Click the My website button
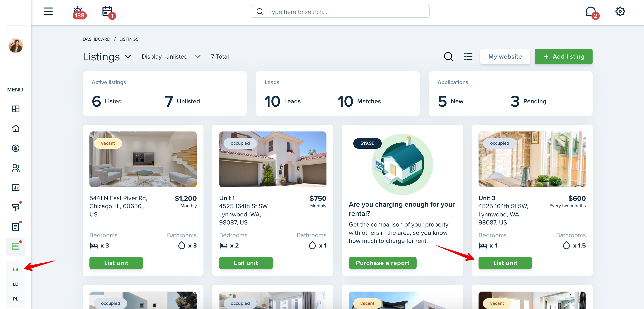 (x=505, y=57)
